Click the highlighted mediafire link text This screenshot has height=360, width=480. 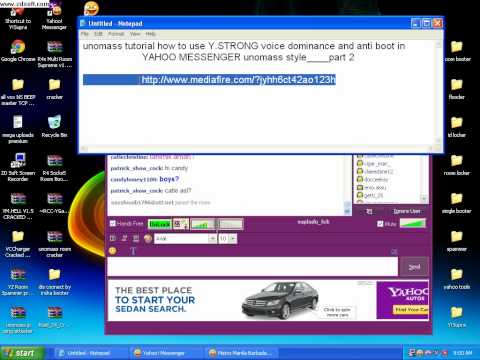coord(238,80)
